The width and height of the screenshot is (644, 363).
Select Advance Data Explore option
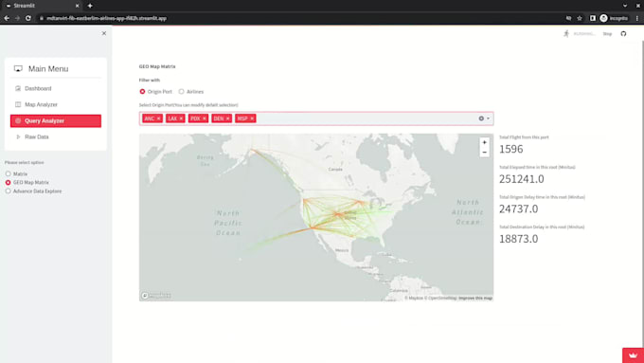coord(8,191)
